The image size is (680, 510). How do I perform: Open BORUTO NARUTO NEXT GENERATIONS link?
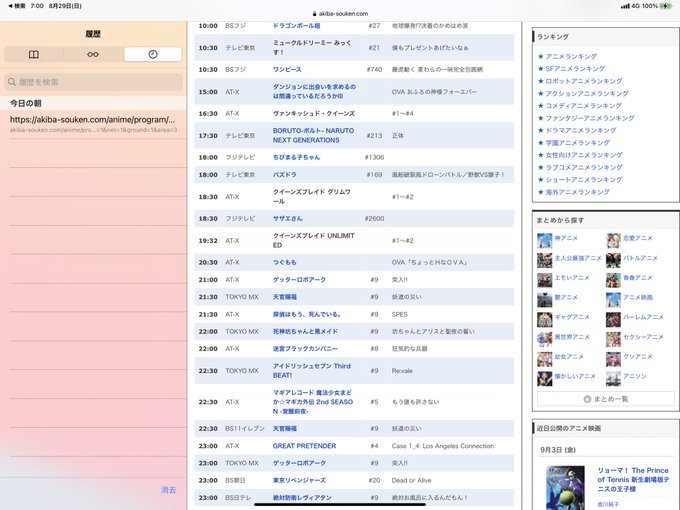tap(313, 135)
